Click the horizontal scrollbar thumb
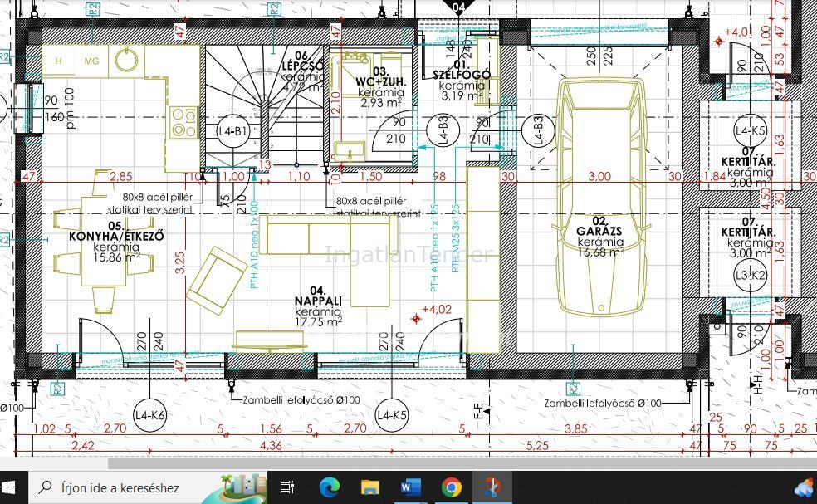The image size is (817, 504). point(399,463)
